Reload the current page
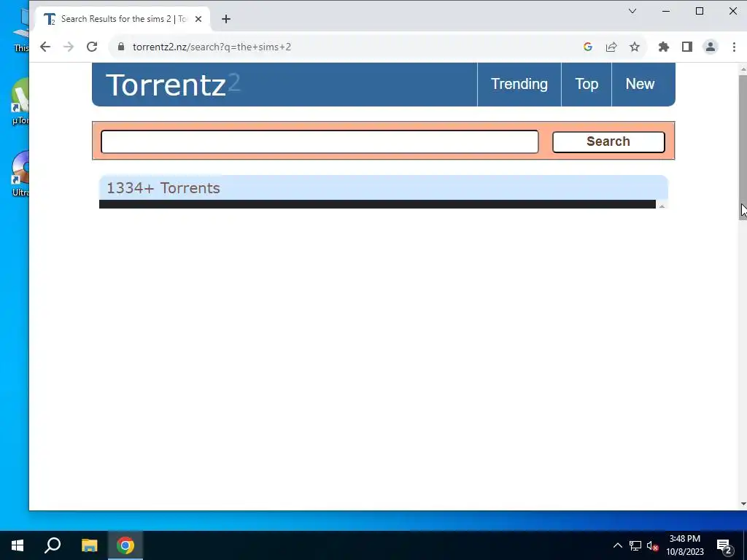The height and width of the screenshot is (560, 747). [92, 47]
